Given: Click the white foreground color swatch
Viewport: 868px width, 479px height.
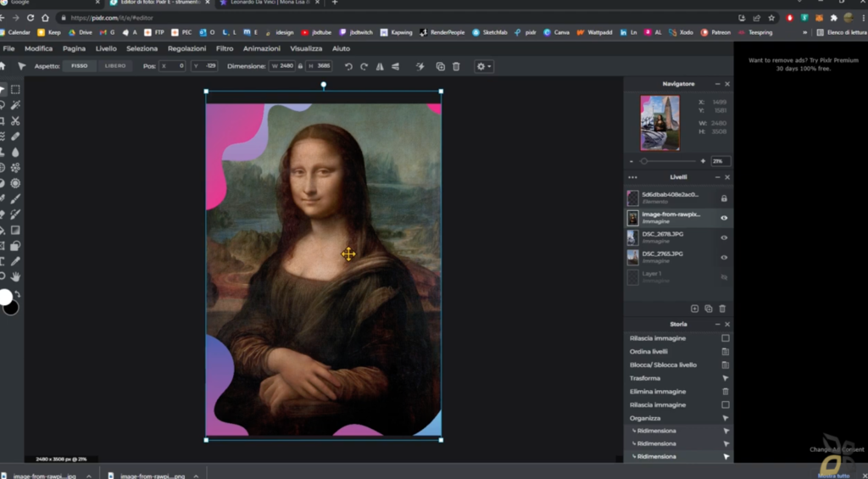Looking at the screenshot, I should click(x=5, y=297).
